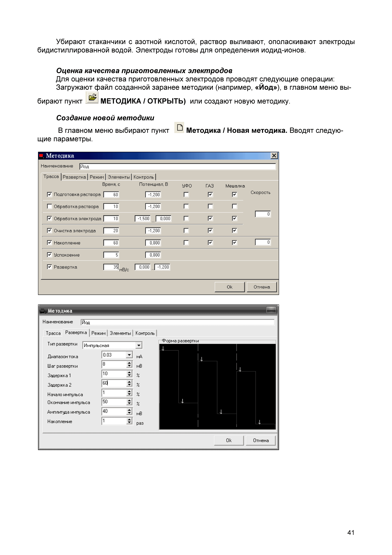The image size is (392, 555).
Task: Click the Обработка электрода potential field showing -1,500
Action: [143, 219]
